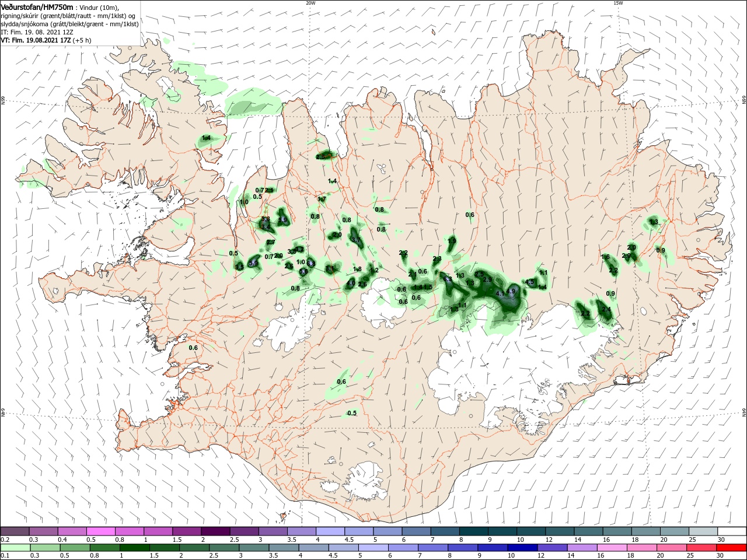Click the white snow-scale swatch labeled 30
Screen dimensions: 747x560
pos(731,531)
